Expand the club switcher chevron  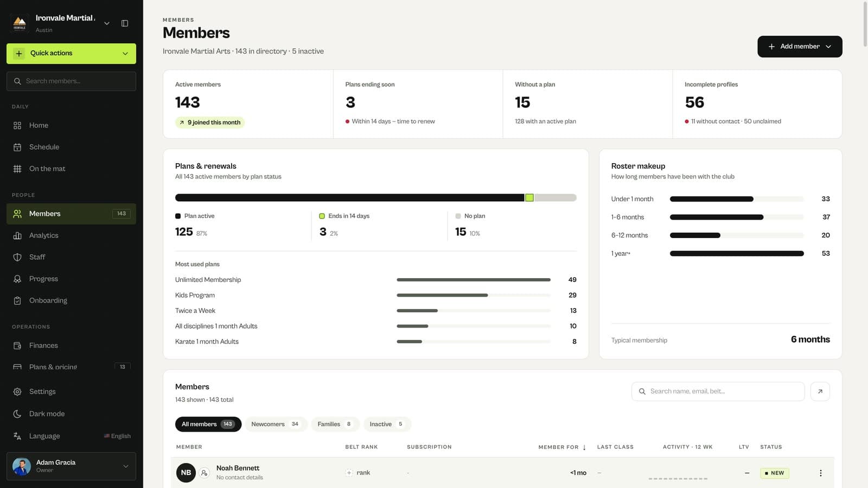[x=107, y=23]
